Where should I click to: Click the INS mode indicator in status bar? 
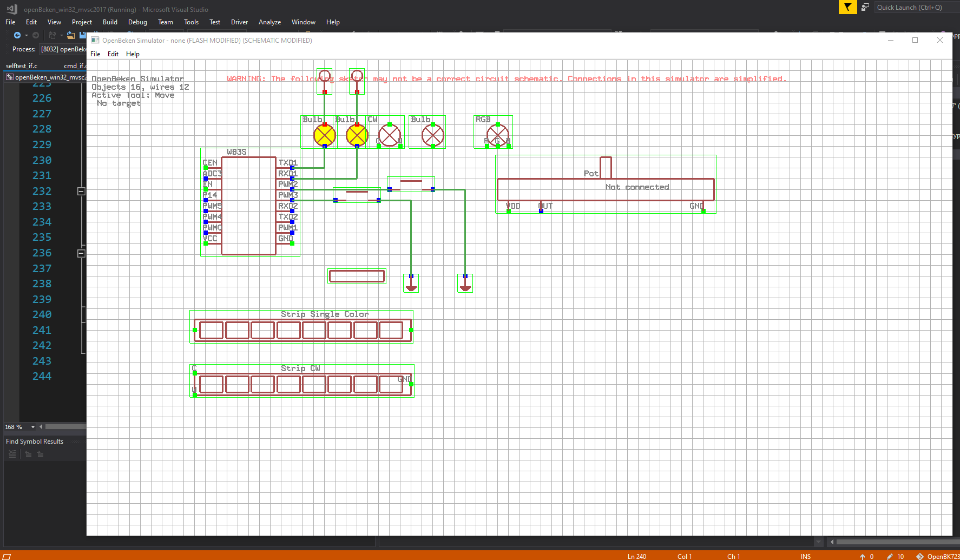point(806,556)
